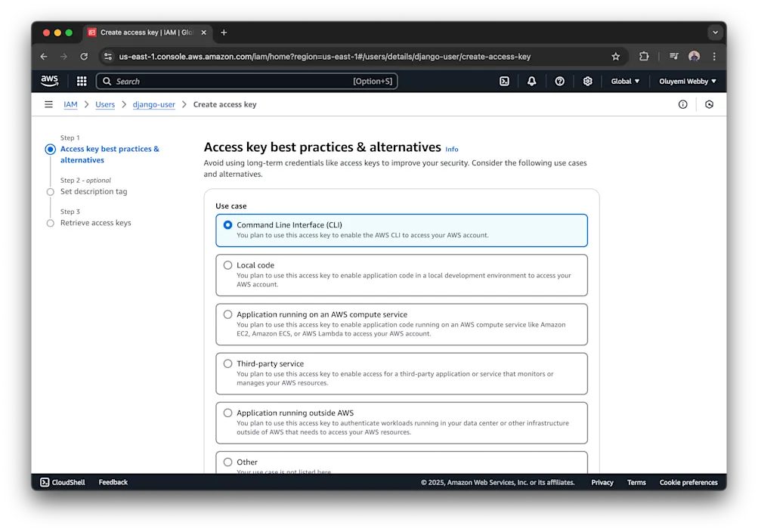Open the AWS services grid menu
The width and height of the screenshot is (758, 532).
(81, 81)
